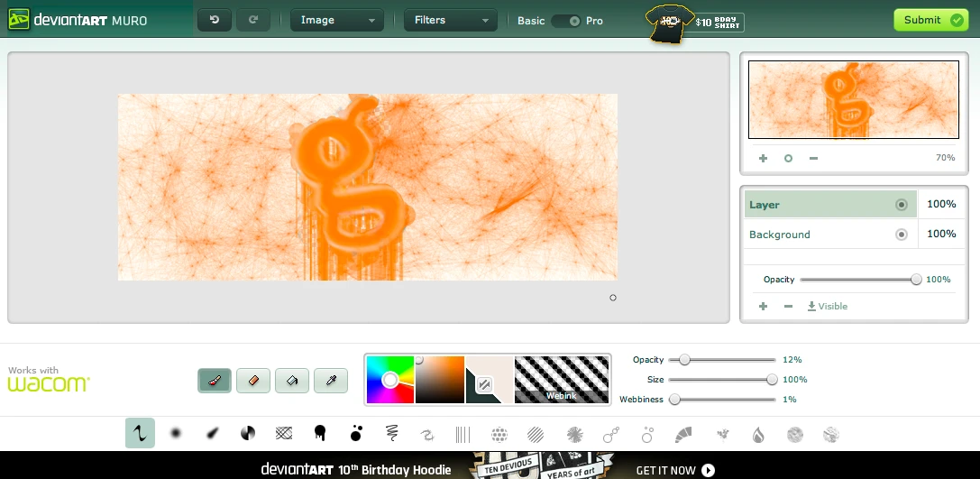The width and height of the screenshot is (980, 479).
Task: Select the gray splat tree brush
Action: point(722,434)
